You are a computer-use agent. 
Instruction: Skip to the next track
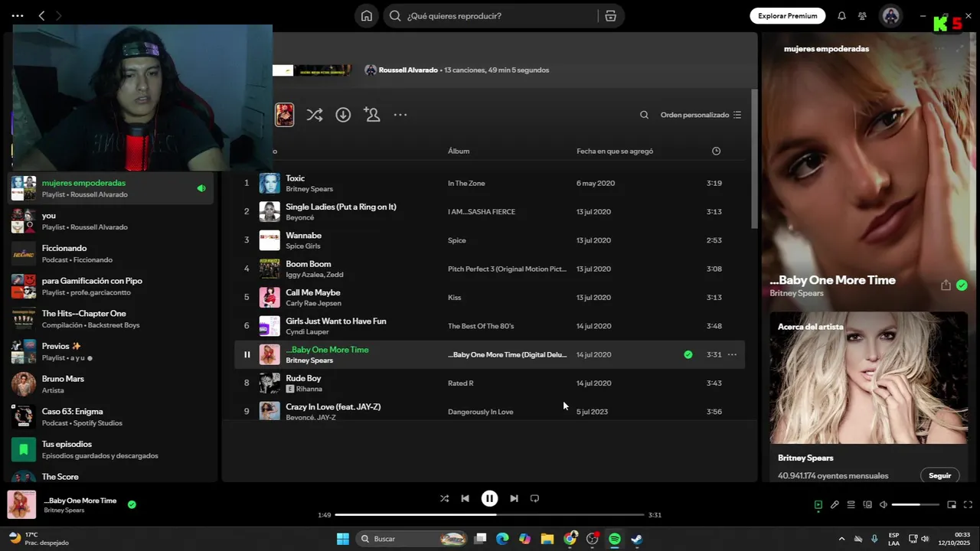(514, 498)
